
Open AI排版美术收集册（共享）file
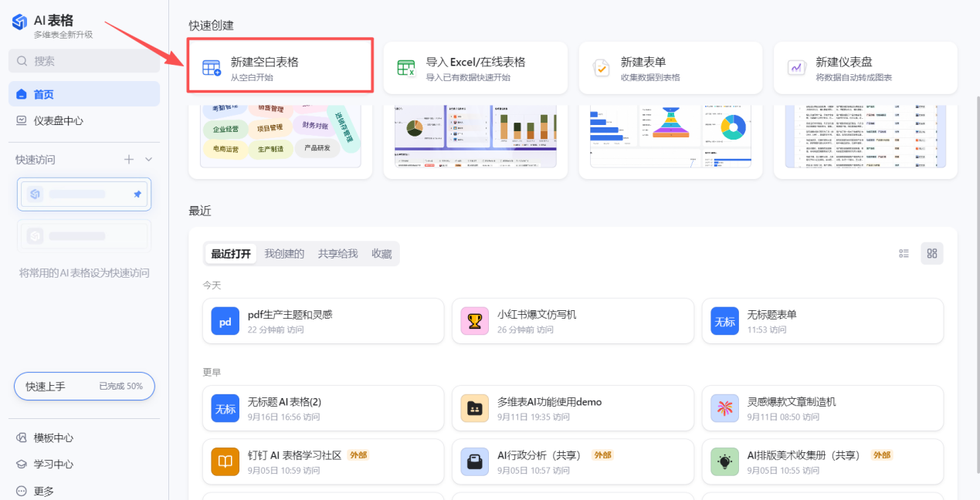[822, 461]
